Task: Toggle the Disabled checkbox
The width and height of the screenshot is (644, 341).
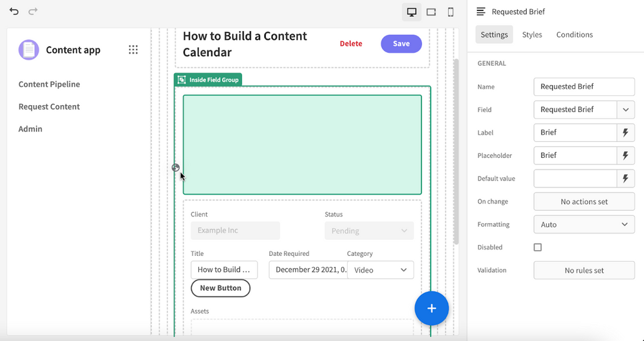Action: pos(538,248)
